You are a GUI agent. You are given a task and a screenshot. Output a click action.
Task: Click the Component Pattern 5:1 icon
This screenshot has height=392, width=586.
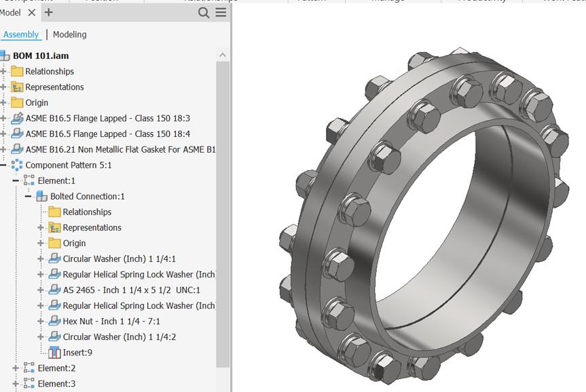[17, 165]
